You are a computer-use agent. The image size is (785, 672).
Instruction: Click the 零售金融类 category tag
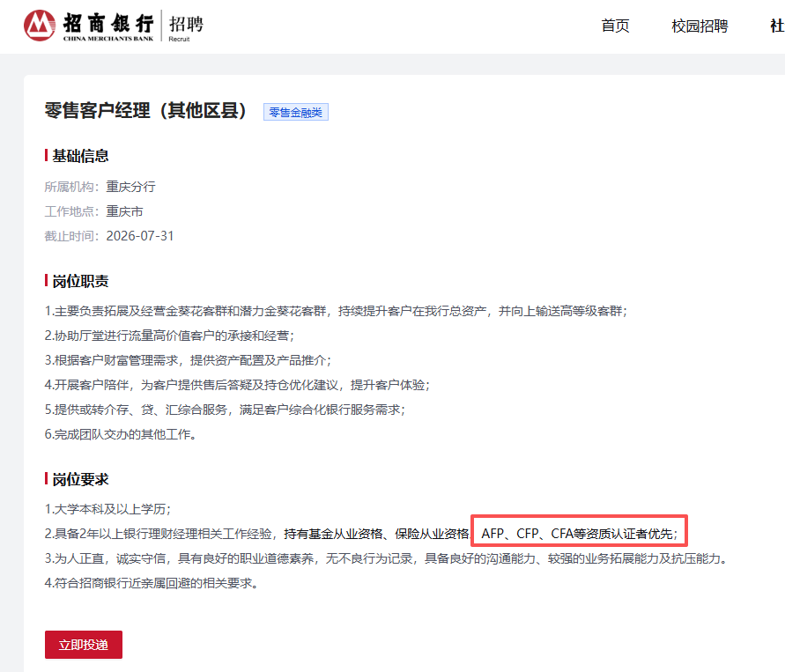coord(296,112)
